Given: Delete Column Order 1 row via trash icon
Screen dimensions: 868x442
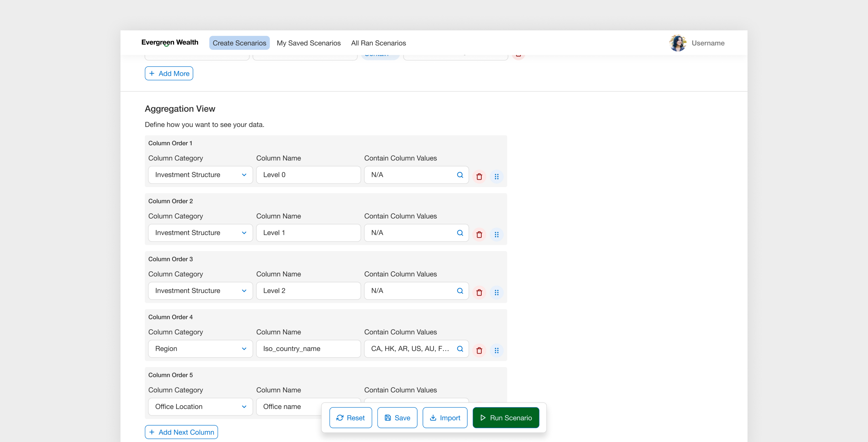Looking at the screenshot, I should pyautogui.click(x=479, y=176).
